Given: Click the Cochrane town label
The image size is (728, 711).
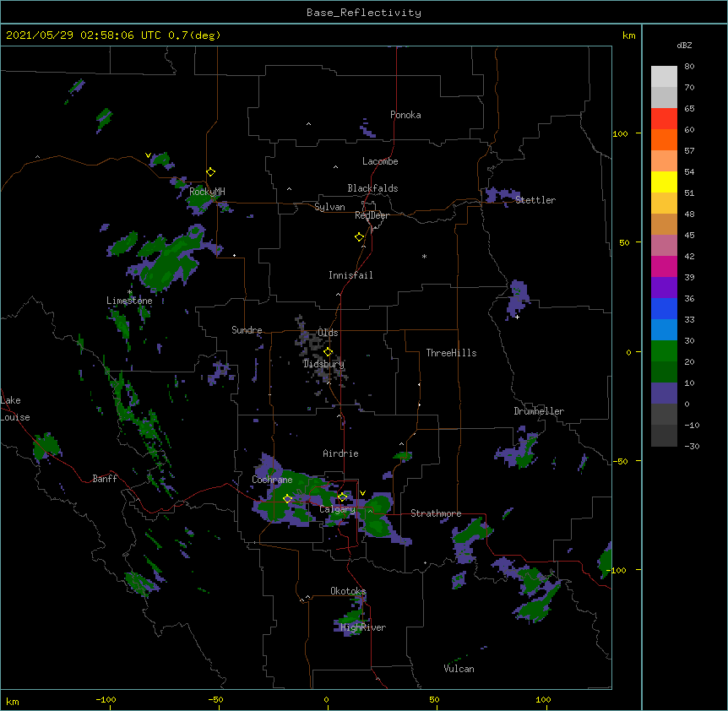Looking at the screenshot, I should click(272, 480).
